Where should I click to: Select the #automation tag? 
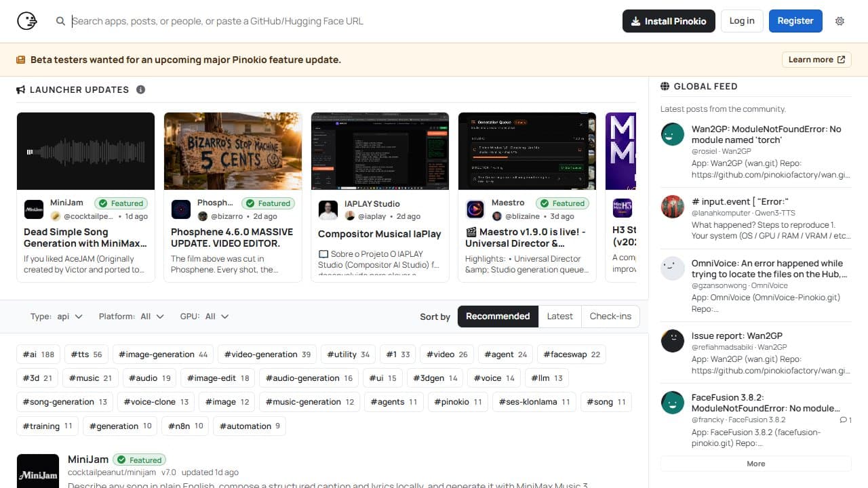[250, 426]
